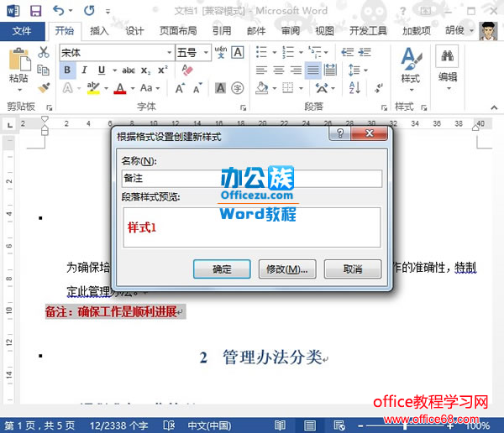Viewport: 504px width, 433px height.
Task: Insert enclosed character with the circled 字 icon
Action: click(x=238, y=88)
